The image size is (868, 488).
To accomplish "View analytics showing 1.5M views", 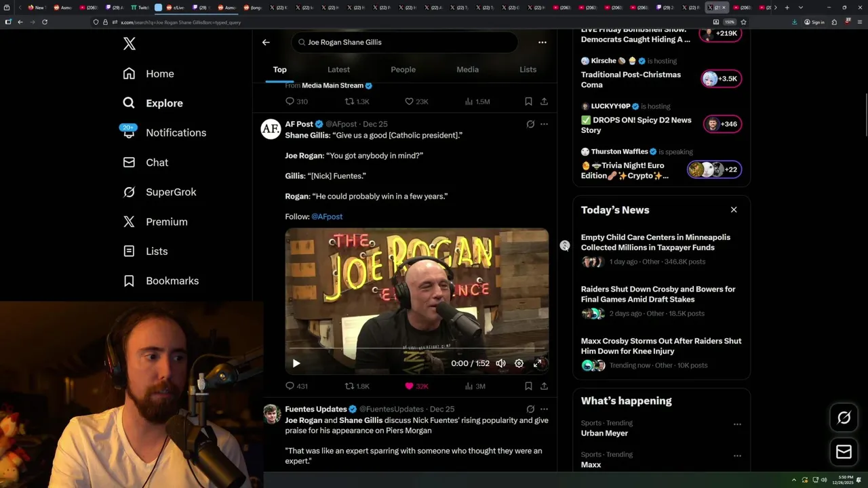I will pyautogui.click(x=477, y=102).
